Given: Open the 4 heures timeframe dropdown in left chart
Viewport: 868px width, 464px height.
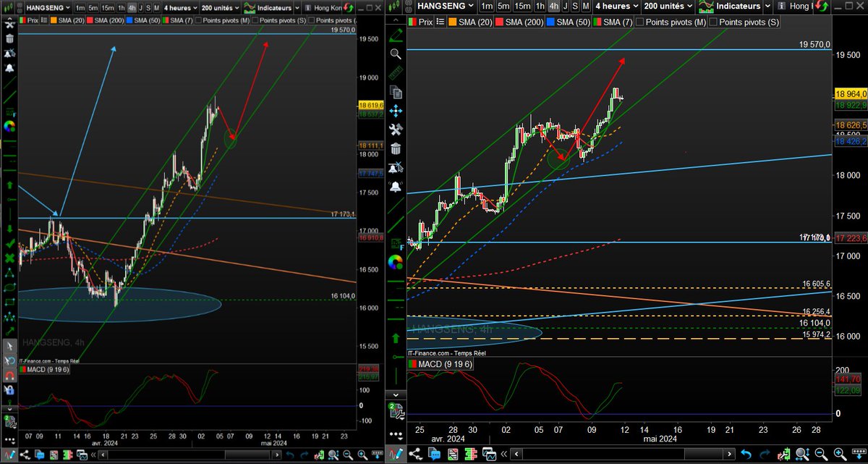Looking at the screenshot, I should pos(182,7).
